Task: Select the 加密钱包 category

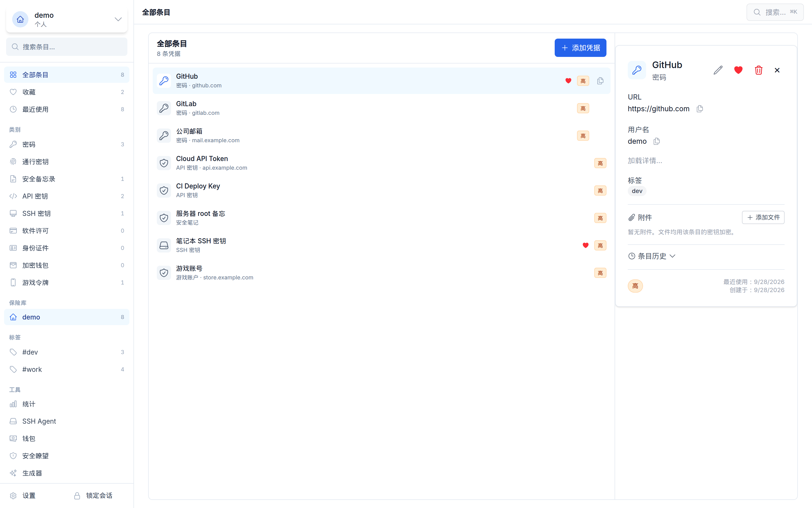Action: pyautogui.click(x=66, y=265)
